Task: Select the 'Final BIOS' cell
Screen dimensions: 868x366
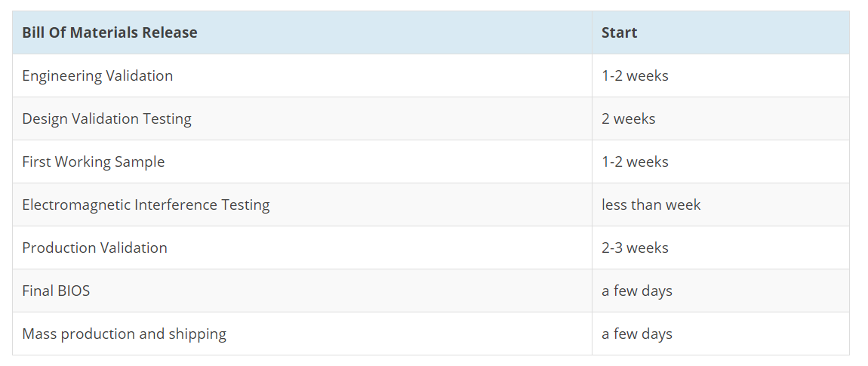Action: click(302, 291)
